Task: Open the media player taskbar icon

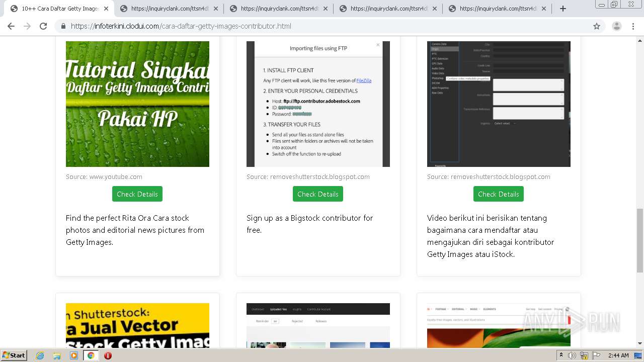Action: (74, 355)
